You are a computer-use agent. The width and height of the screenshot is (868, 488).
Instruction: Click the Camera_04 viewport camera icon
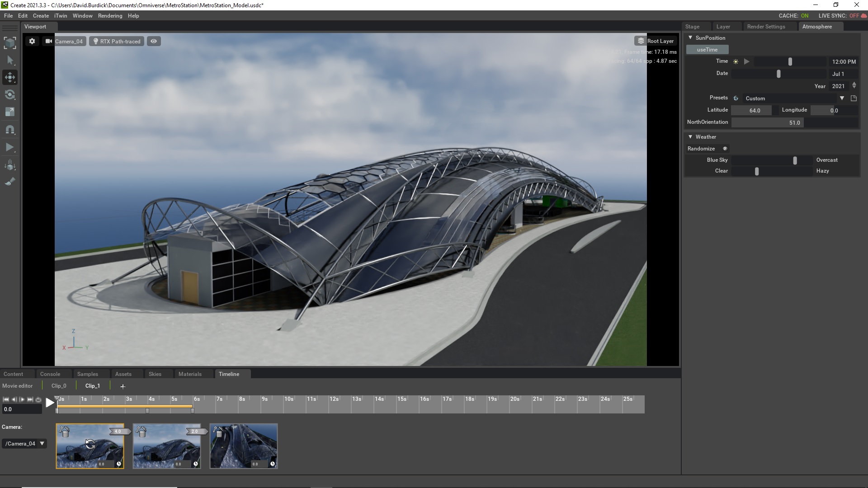49,41
